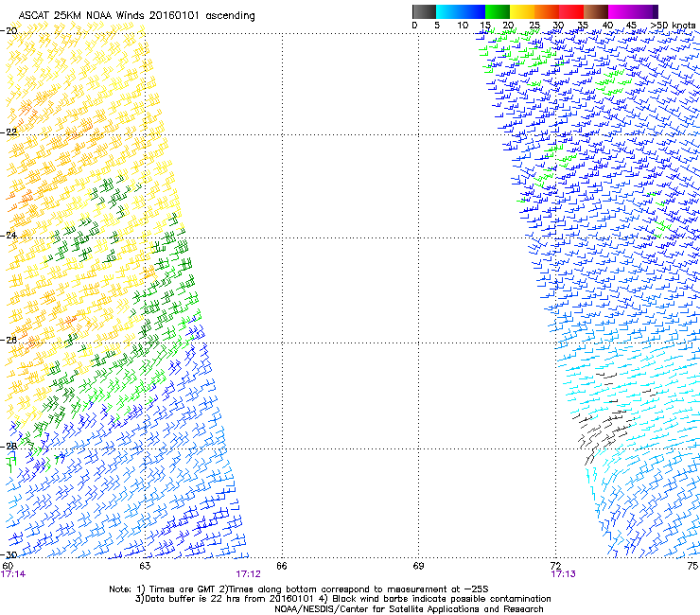Click the longitude label '66'

click(282, 566)
